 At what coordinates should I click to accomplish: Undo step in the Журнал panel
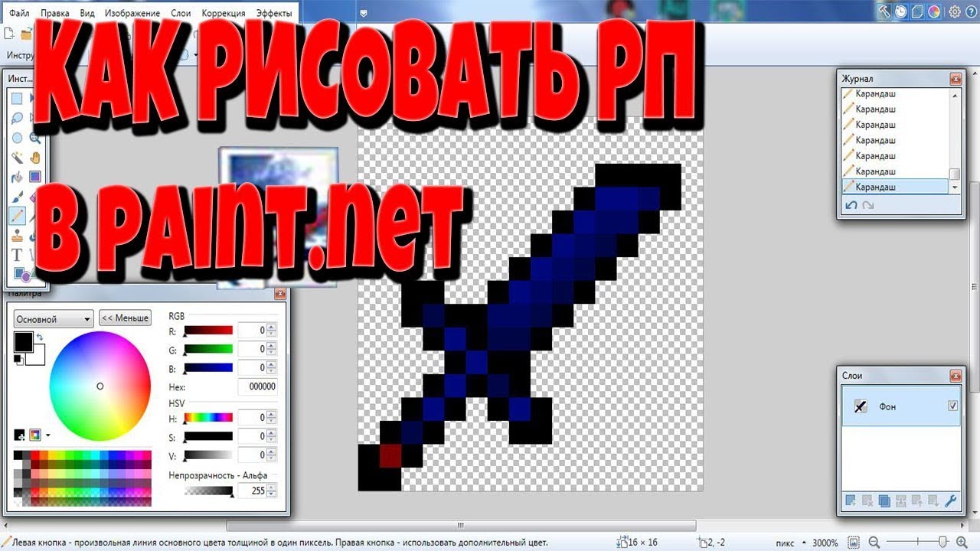click(851, 205)
